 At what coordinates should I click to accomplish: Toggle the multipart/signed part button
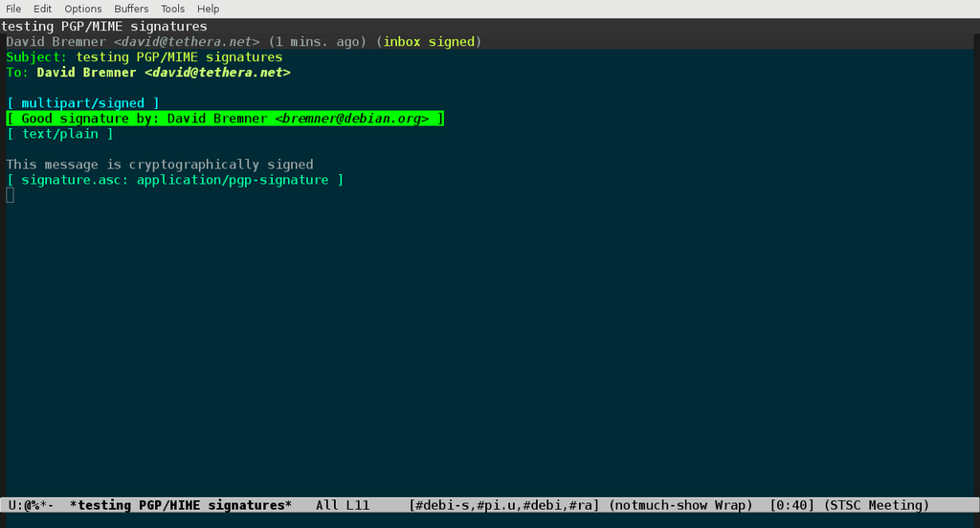tap(82, 103)
